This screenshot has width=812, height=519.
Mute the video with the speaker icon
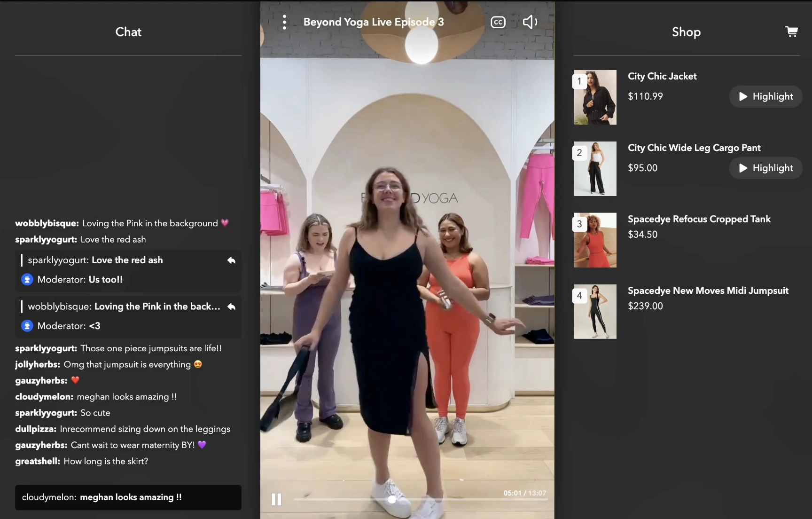[x=530, y=22]
